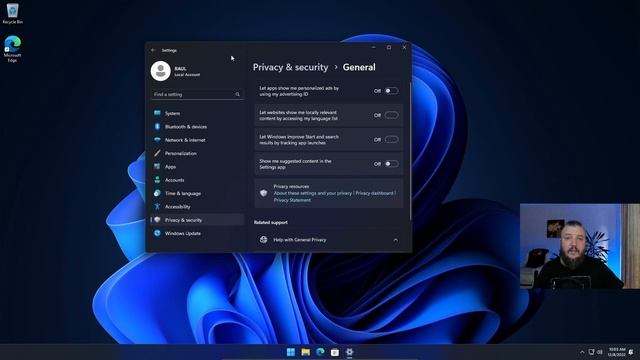Click the Related support heading

point(271,222)
